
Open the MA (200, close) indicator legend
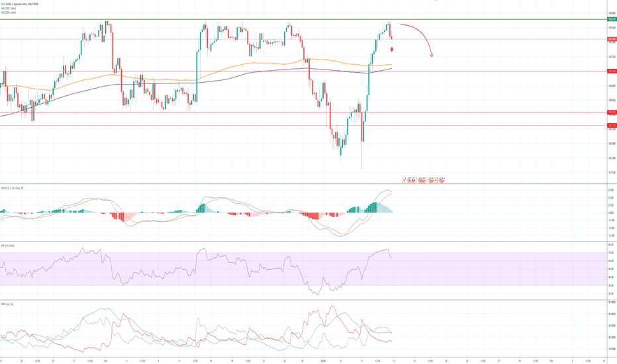tap(9, 12)
